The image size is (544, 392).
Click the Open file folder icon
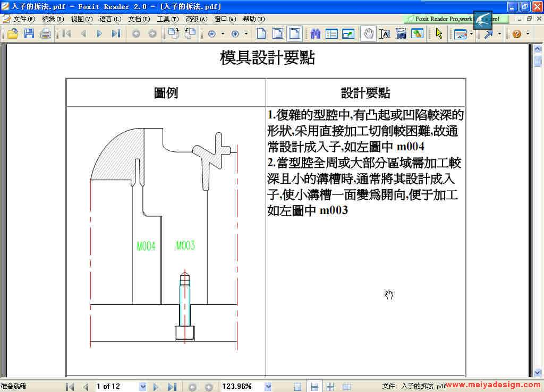pyautogui.click(x=12, y=34)
